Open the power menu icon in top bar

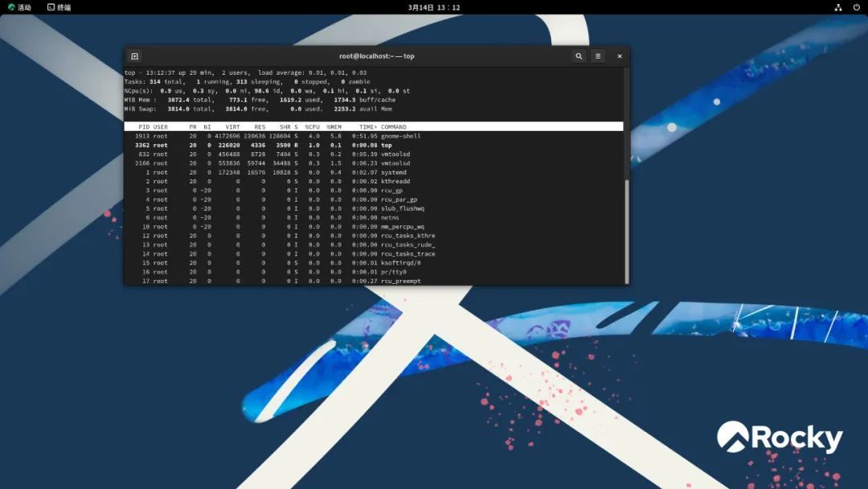856,7
